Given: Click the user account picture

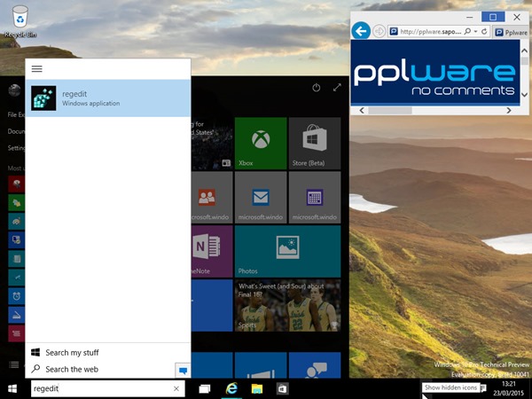Looking at the screenshot, I should (14, 90).
